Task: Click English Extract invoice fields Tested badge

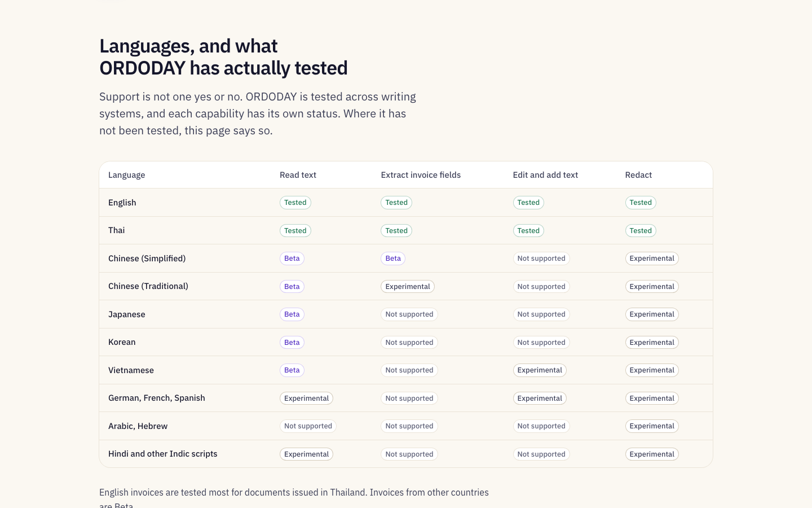Action: coord(396,203)
